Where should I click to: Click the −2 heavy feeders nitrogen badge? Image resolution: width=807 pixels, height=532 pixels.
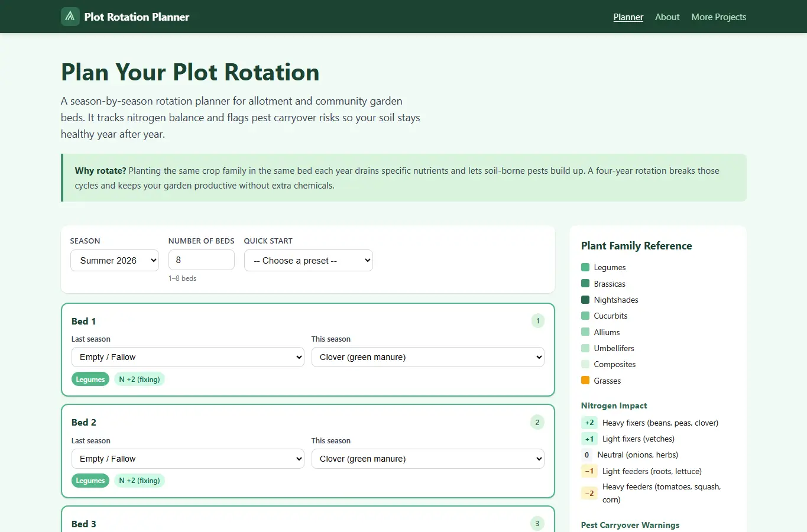coord(589,493)
